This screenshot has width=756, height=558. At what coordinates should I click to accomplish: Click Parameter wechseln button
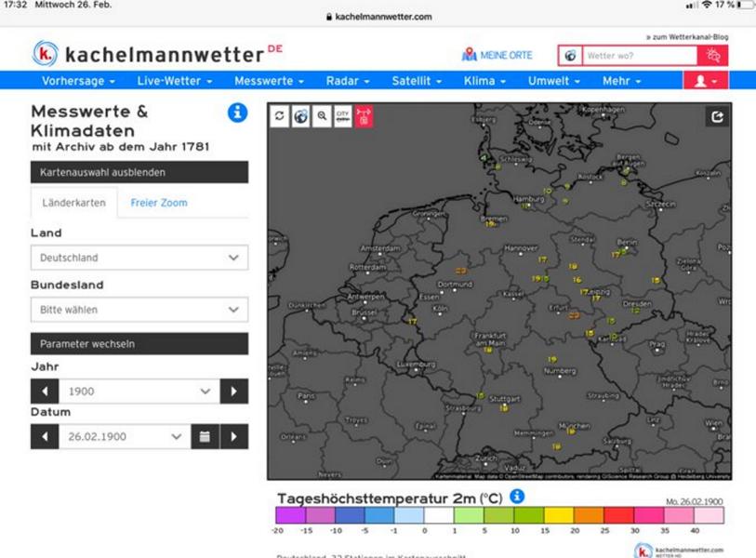click(x=139, y=344)
